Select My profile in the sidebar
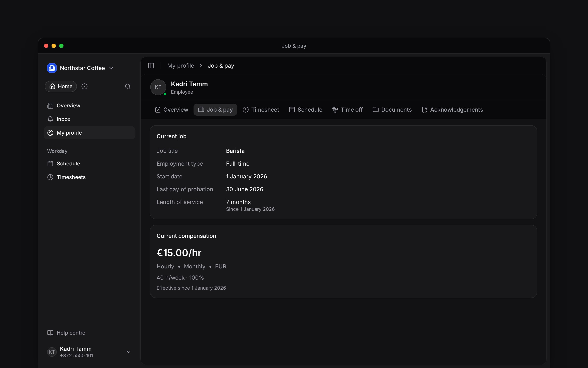 click(x=89, y=133)
